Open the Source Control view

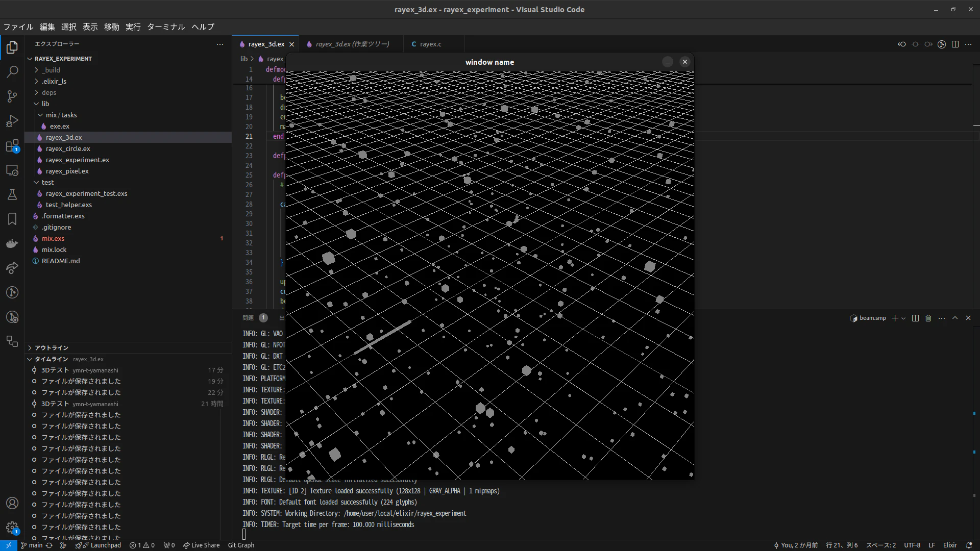click(x=12, y=96)
